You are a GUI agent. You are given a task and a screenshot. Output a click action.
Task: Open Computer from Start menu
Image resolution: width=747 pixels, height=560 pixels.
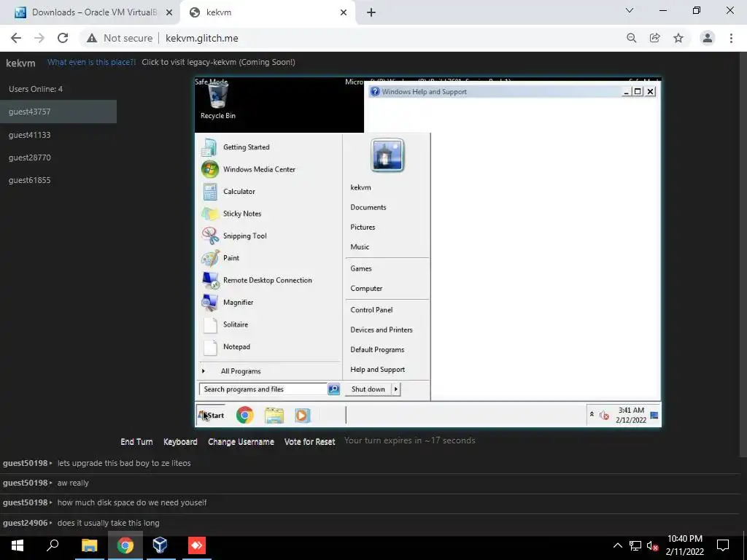pyautogui.click(x=366, y=289)
